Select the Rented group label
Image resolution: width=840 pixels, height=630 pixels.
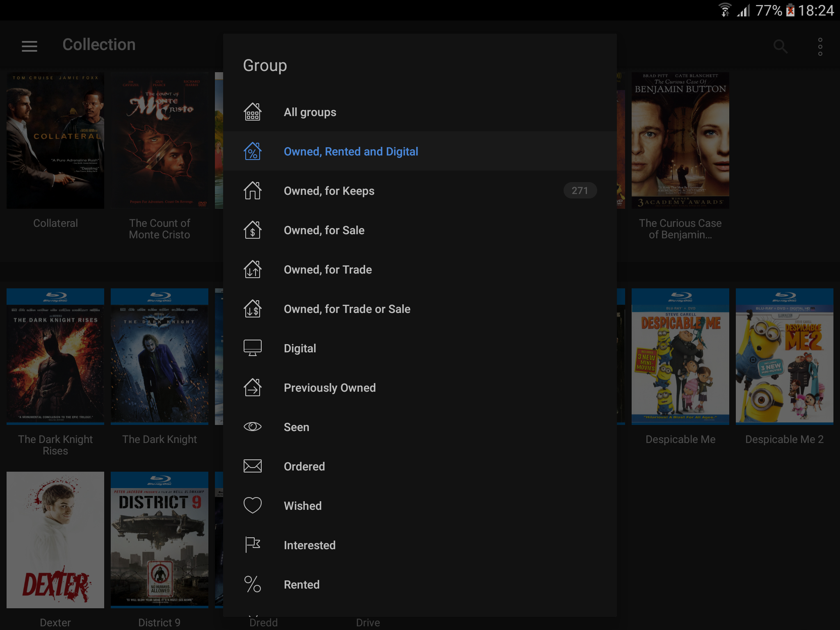pyautogui.click(x=302, y=584)
